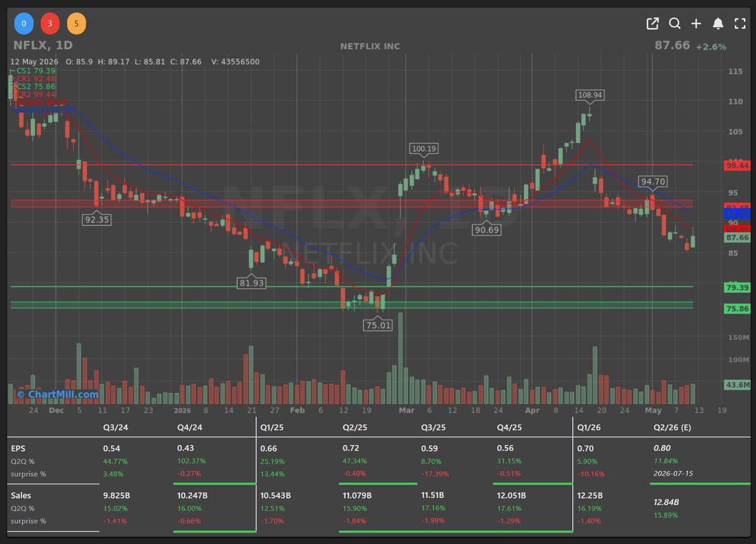
Task: Click sales surprise -1.99% cell
Action: point(433,521)
